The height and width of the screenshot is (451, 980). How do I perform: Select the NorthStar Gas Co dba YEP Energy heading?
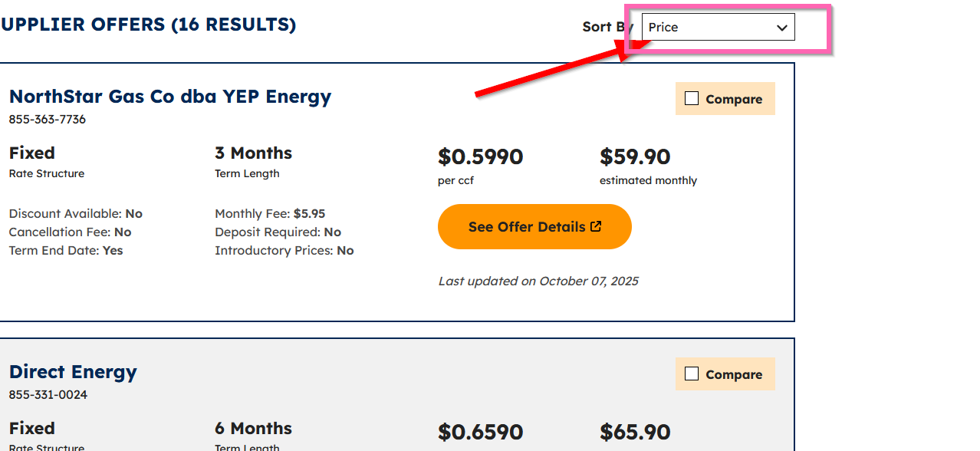pos(169,96)
